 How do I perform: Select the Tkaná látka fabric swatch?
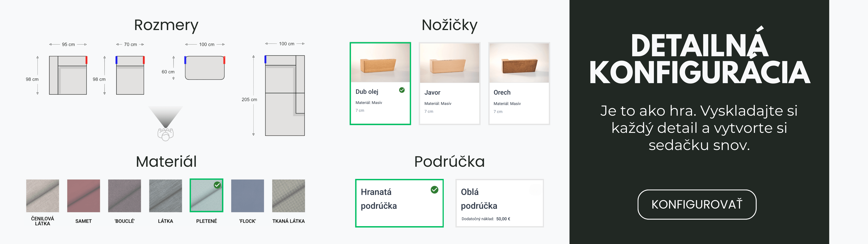(288, 196)
